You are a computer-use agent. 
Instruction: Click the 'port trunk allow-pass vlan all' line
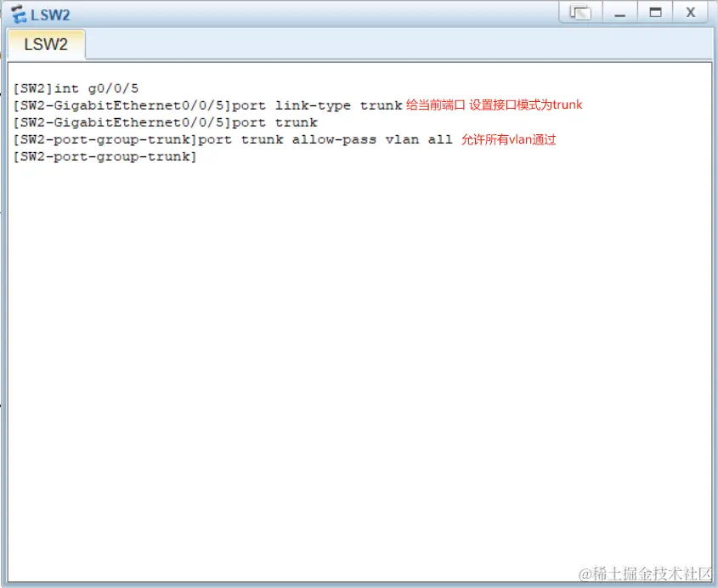click(x=233, y=139)
